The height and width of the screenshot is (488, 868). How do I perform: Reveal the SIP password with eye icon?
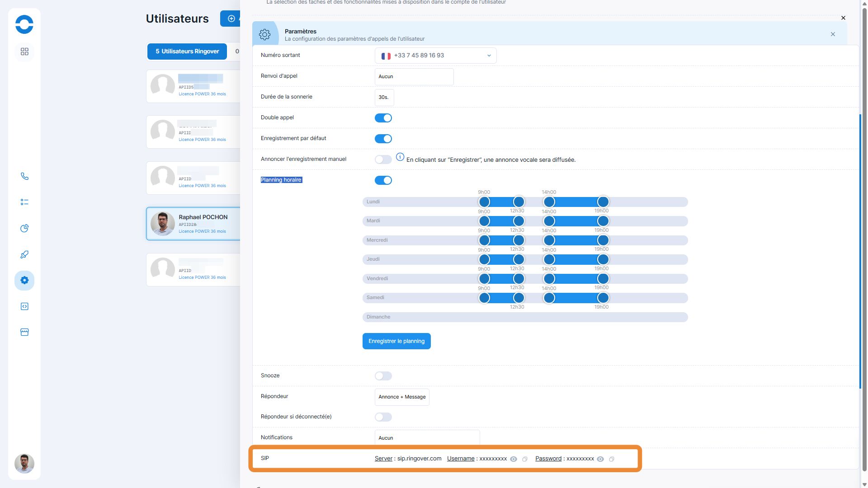600,459
